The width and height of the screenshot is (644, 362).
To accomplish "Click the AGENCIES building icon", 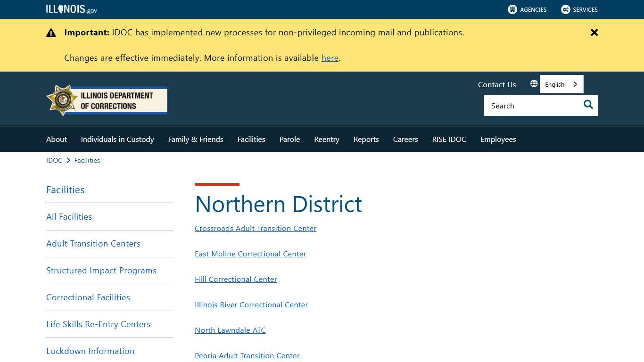I will 512,9.
